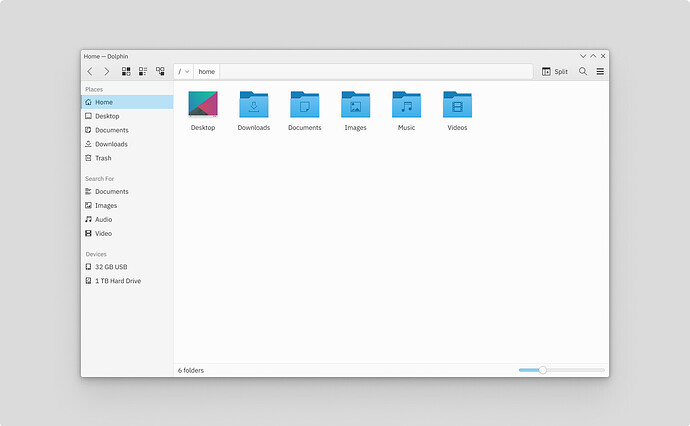
Task: Open Trash from Places sidebar
Action: 103,158
